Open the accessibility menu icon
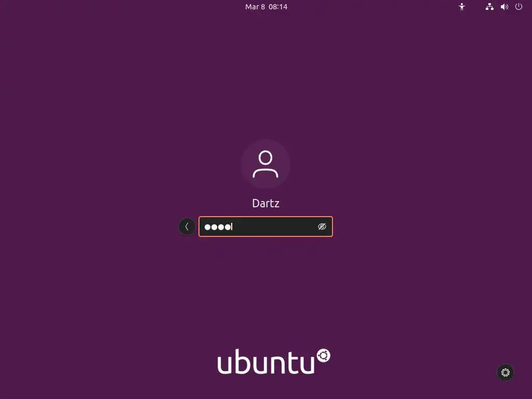532x399 pixels. pos(461,7)
